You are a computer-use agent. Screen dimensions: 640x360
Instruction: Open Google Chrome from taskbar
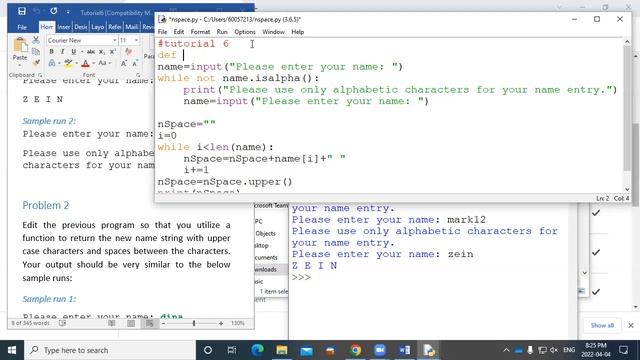(356, 350)
